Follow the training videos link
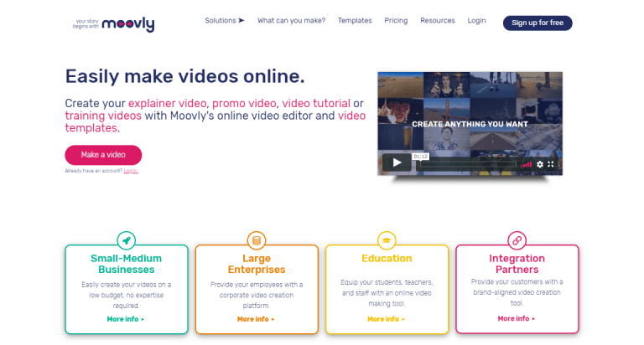This screenshot has height=345, width=644. pyautogui.click(x=103, y=116)
